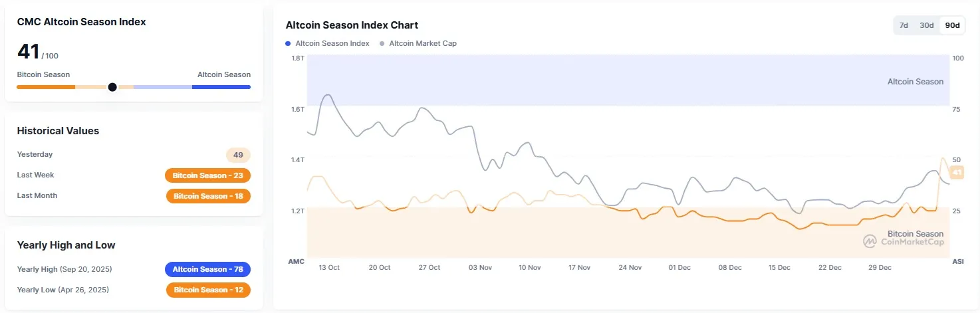Click the Altcoin Season Index legend label
980x313 pixels.
(332, 44)
